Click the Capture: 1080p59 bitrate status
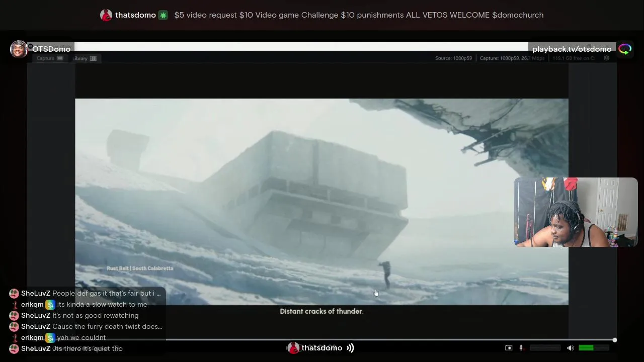The width and height of the screenshot is (644, 362). coord(512,58)
